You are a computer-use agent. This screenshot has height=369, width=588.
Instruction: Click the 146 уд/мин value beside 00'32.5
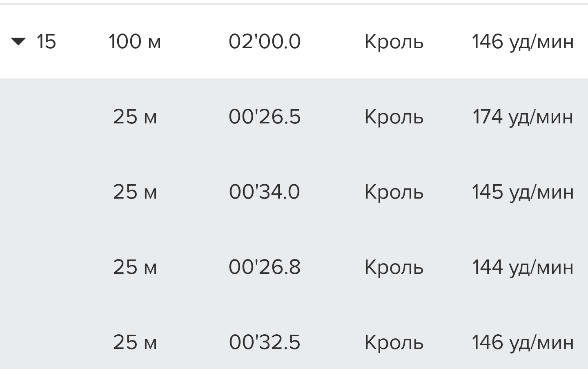[523, 342]
